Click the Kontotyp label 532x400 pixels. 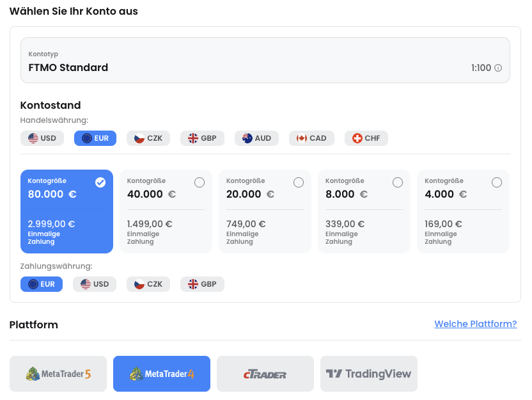click(x=43, y=54)
